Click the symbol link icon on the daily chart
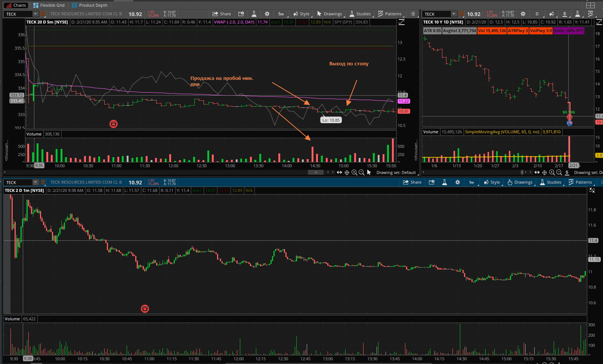The height and width of the screenshot is (364, 603). tap(461, 14)
